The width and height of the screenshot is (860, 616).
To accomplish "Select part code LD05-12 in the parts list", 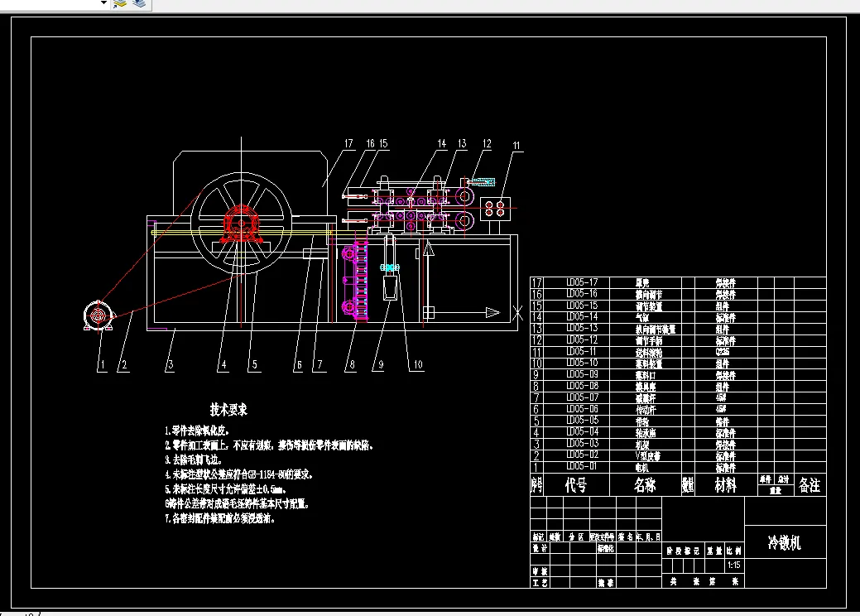I will point(582,339).
